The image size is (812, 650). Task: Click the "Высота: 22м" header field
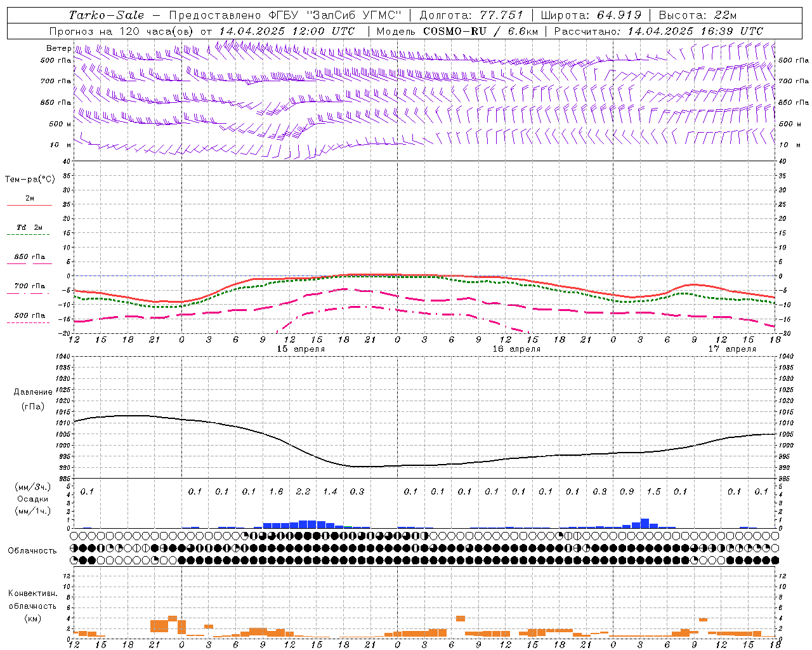pyautogui.click(x=698, y=15)
